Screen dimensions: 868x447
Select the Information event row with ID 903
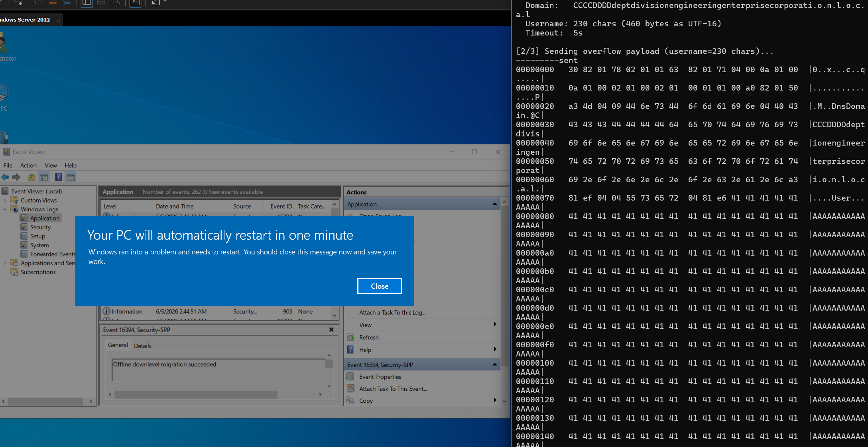tap(216, 311)
